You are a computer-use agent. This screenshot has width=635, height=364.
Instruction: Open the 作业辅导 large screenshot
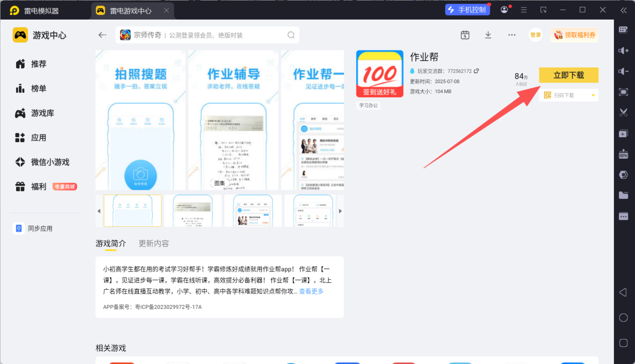(x=233, y=120)
